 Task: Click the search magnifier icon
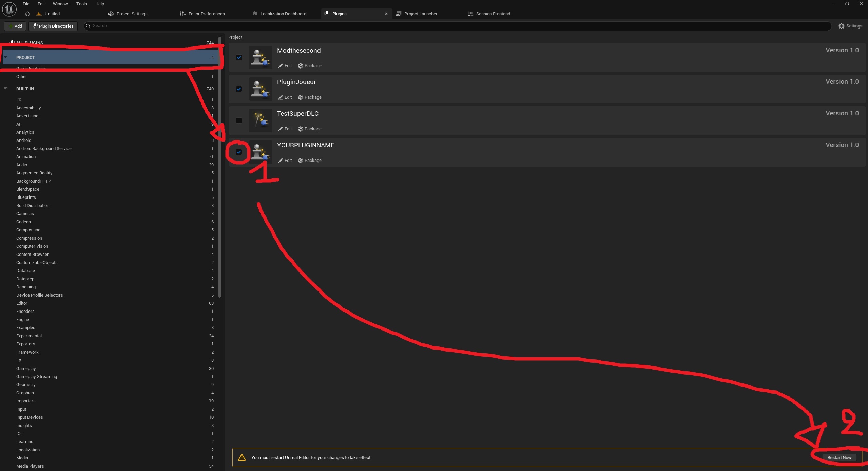click(88, 26)
